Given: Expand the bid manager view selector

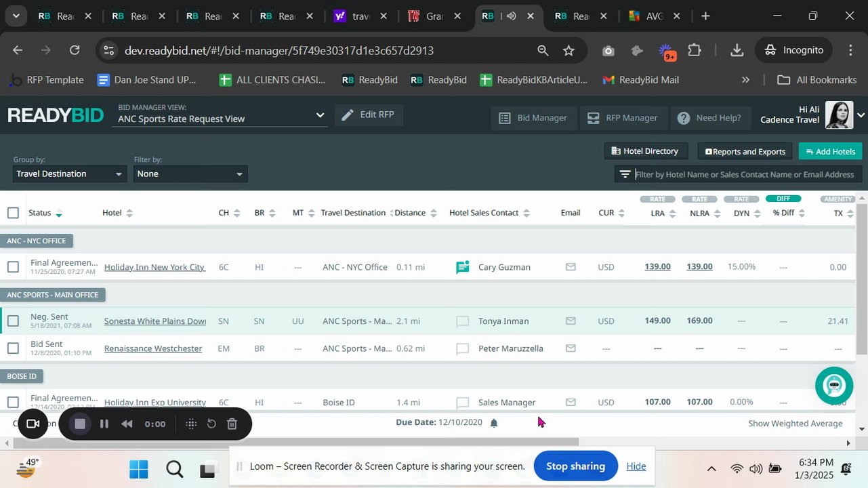Looking at the screenshot, I should 320,115.
